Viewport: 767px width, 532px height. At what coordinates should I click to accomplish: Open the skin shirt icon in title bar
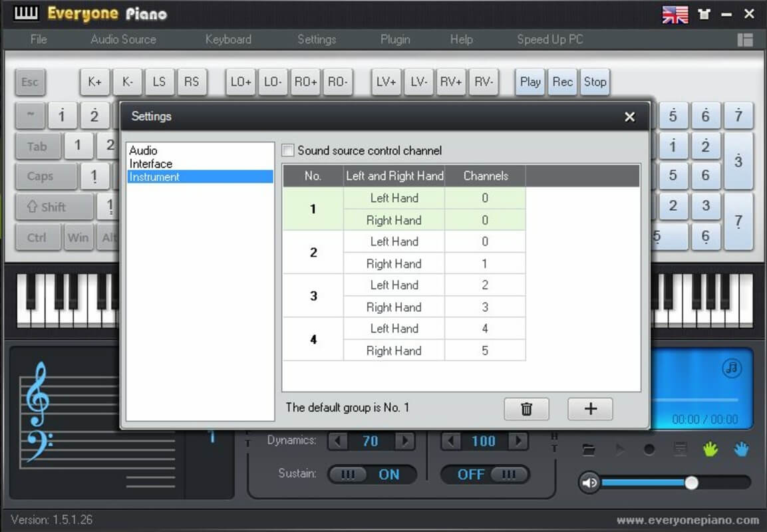[704, 14]
